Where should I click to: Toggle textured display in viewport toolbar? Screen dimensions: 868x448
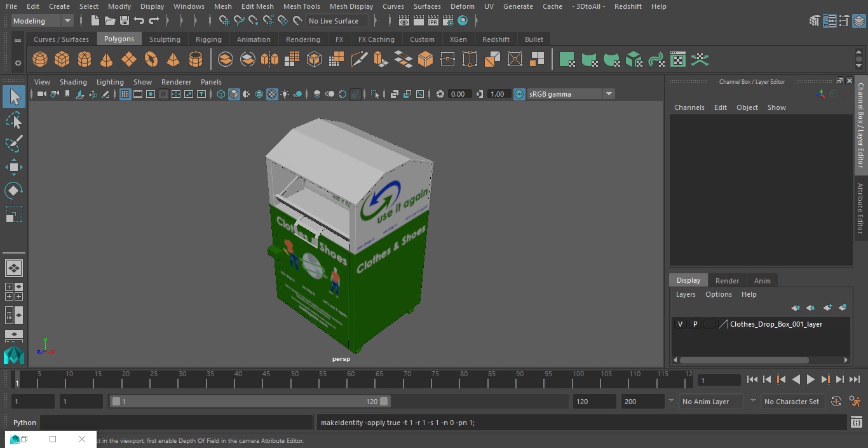[272, 94]
